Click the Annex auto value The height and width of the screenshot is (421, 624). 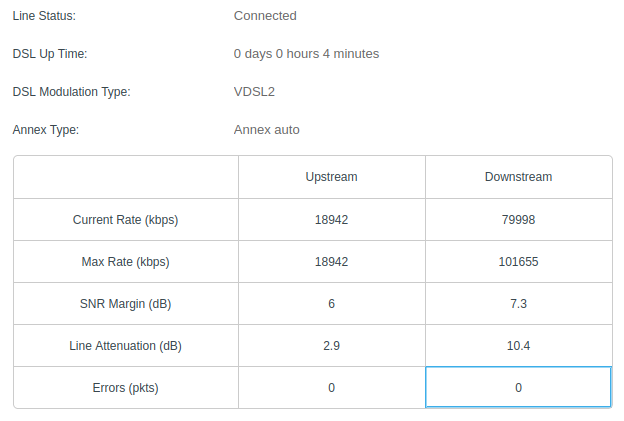tap(266, 130)
